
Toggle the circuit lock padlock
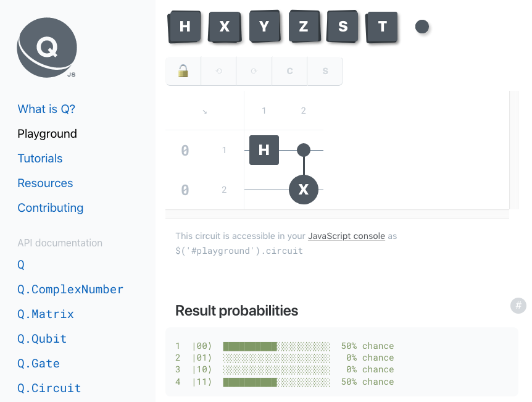pyautogui.click(x=183, y=71)
